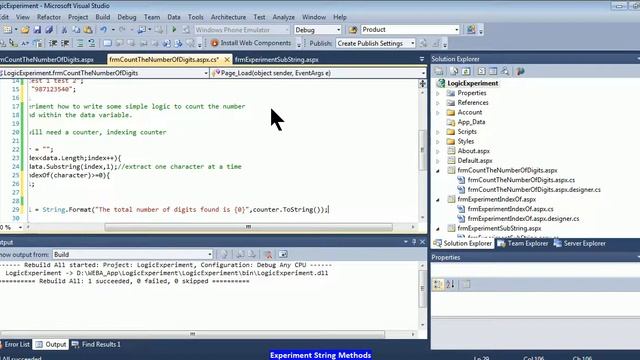Open the Error List tab
The image size is (640, 360).
(16, 344)
